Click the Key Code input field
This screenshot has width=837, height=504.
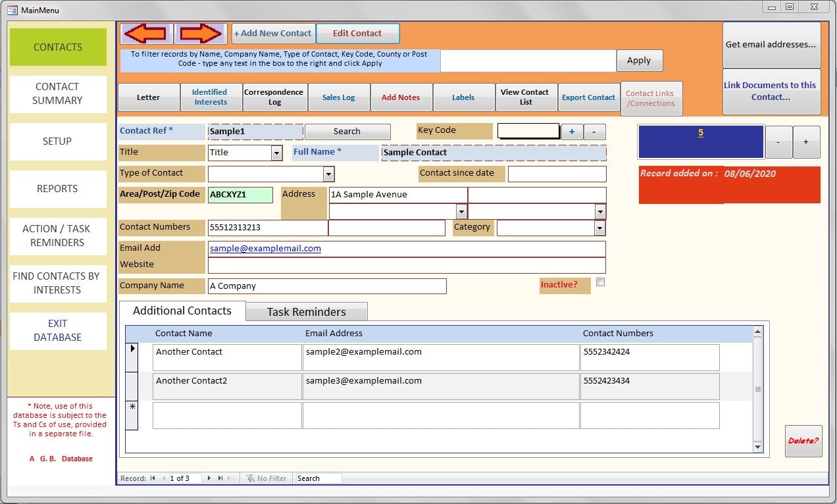click(x=528, y=131)
